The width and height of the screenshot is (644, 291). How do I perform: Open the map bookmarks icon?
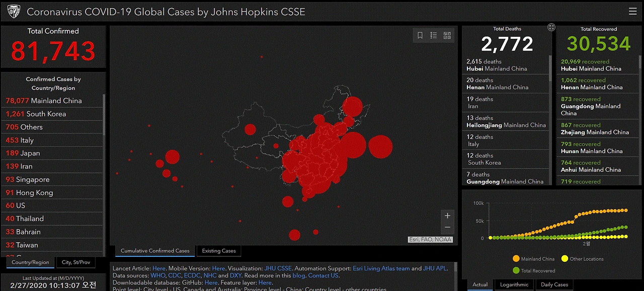(420, 35)
